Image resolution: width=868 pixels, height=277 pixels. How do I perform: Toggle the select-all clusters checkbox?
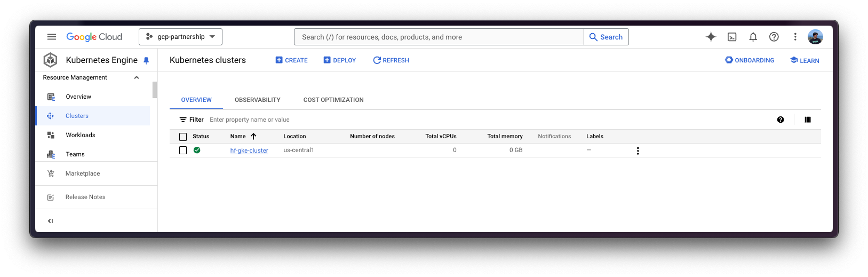183,137
